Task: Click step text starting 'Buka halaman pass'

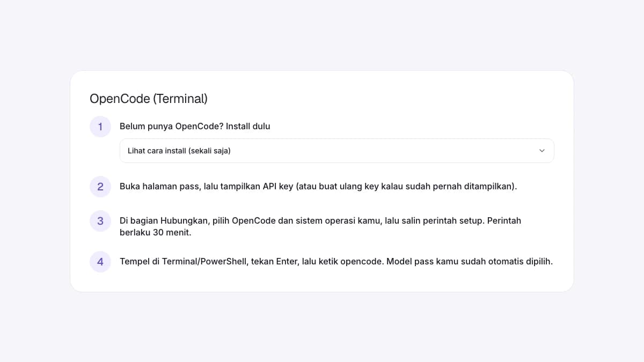Action: (x=318, y=187)
